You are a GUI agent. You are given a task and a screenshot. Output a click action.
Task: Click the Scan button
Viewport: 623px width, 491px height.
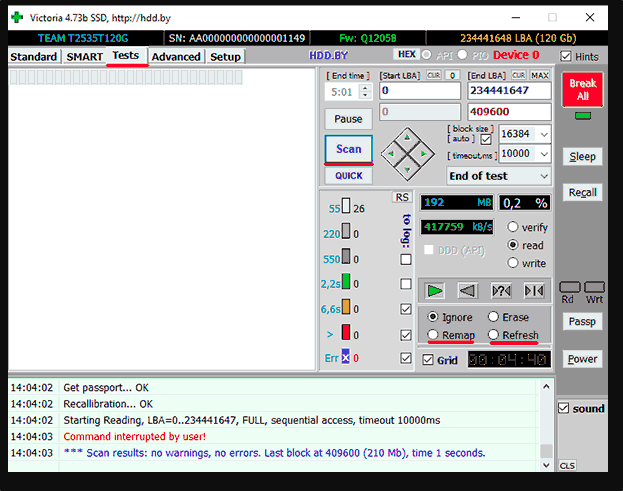click(348, 149)
